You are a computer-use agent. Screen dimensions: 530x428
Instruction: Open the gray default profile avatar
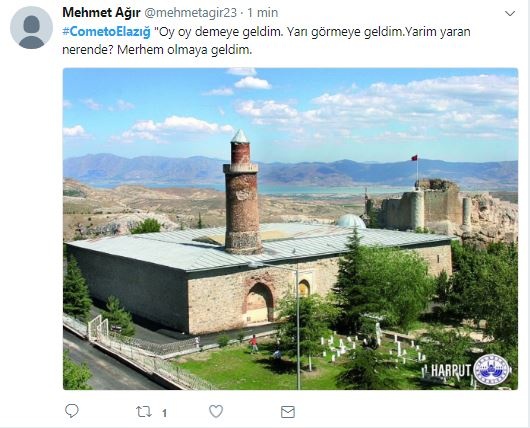coord(31,28)
